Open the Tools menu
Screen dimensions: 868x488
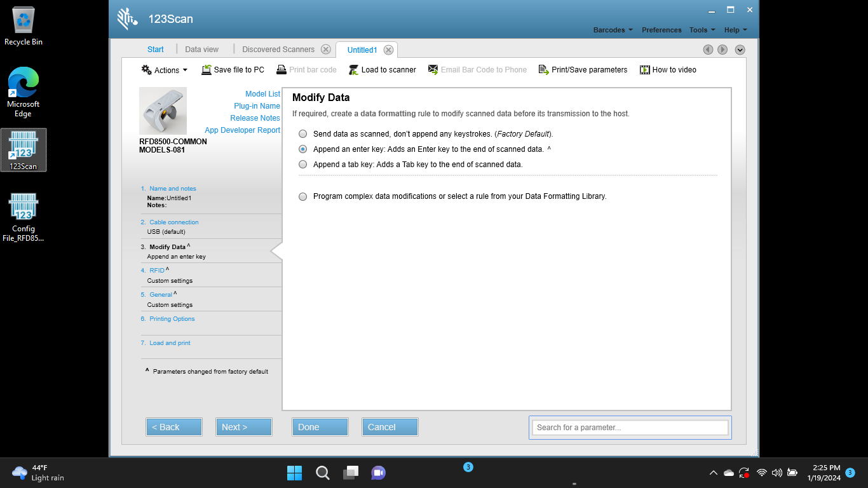(x=702, y=30)
